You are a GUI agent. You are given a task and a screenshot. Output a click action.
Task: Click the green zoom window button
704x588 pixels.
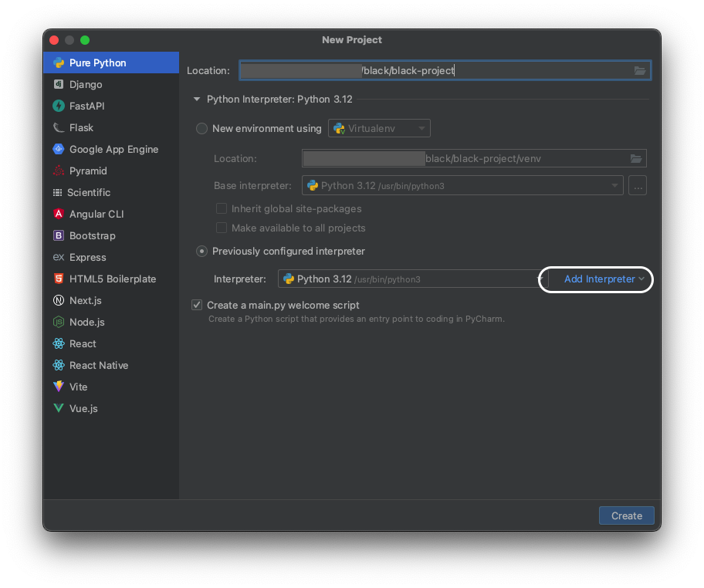[x=85, y=40]
